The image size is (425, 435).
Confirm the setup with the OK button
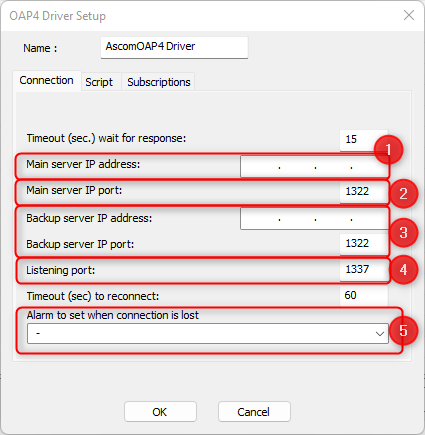tap(160, 412)
